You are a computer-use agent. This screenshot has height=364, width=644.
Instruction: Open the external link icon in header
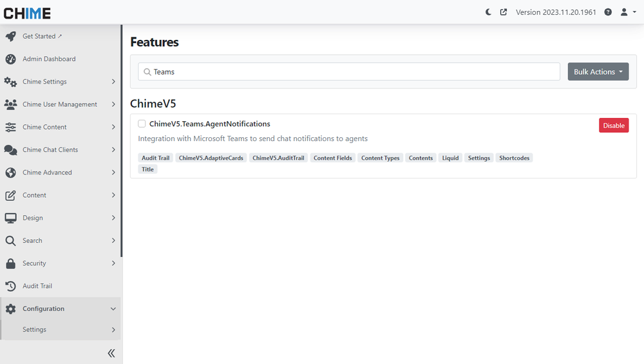click(x=504, y=12)
